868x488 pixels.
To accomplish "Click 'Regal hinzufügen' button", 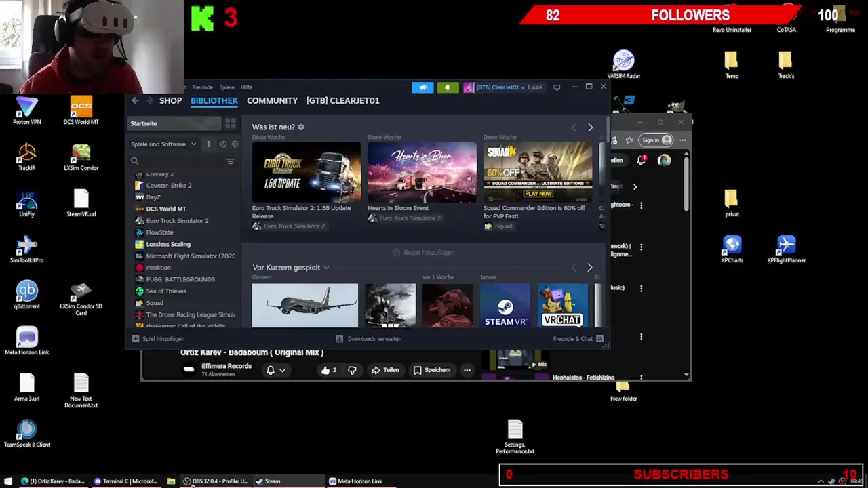I will point(424,252).
